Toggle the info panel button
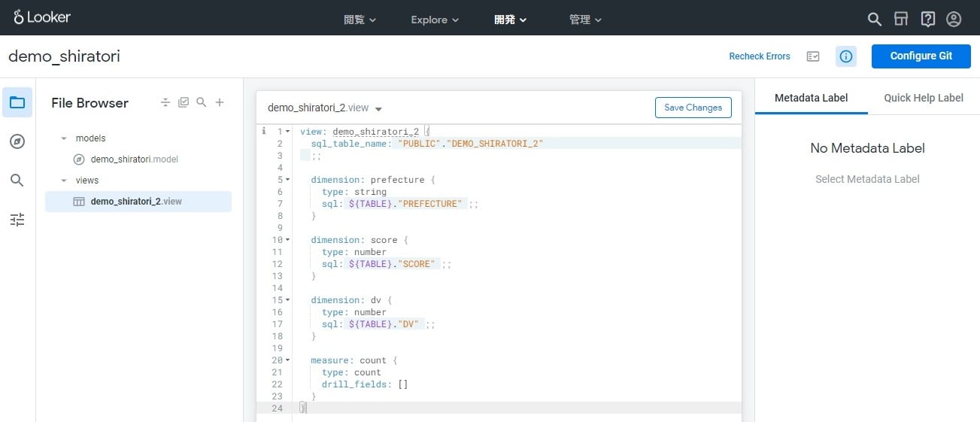 846,56
